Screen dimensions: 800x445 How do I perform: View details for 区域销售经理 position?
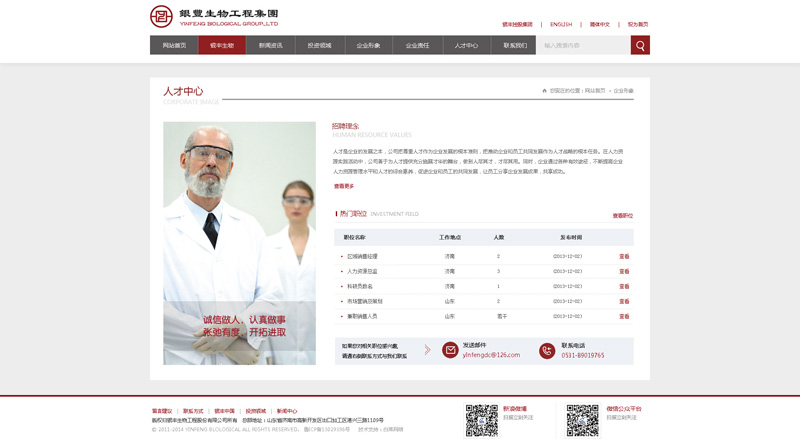(624, 257)
